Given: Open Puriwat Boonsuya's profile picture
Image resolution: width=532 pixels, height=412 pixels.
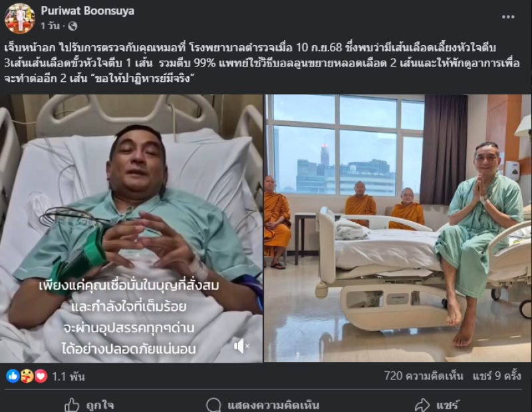Looking at the screenshot, I should coord(20,19).
